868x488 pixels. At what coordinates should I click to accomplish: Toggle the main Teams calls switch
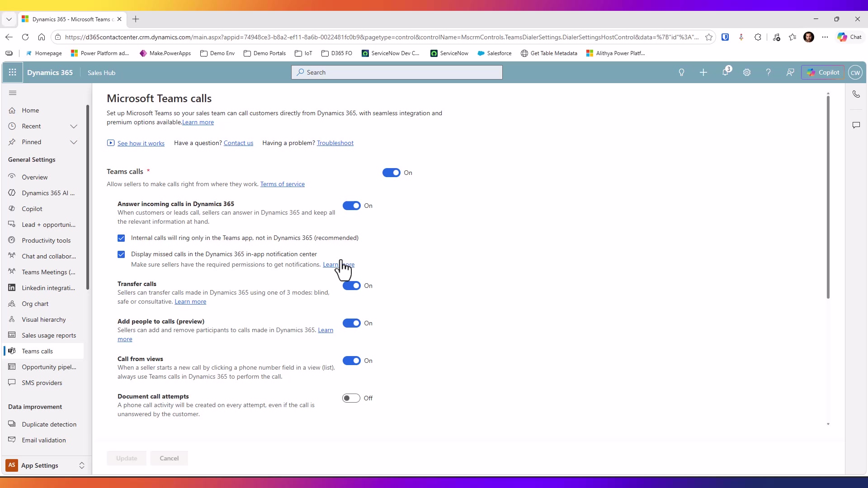pos(392,173)
